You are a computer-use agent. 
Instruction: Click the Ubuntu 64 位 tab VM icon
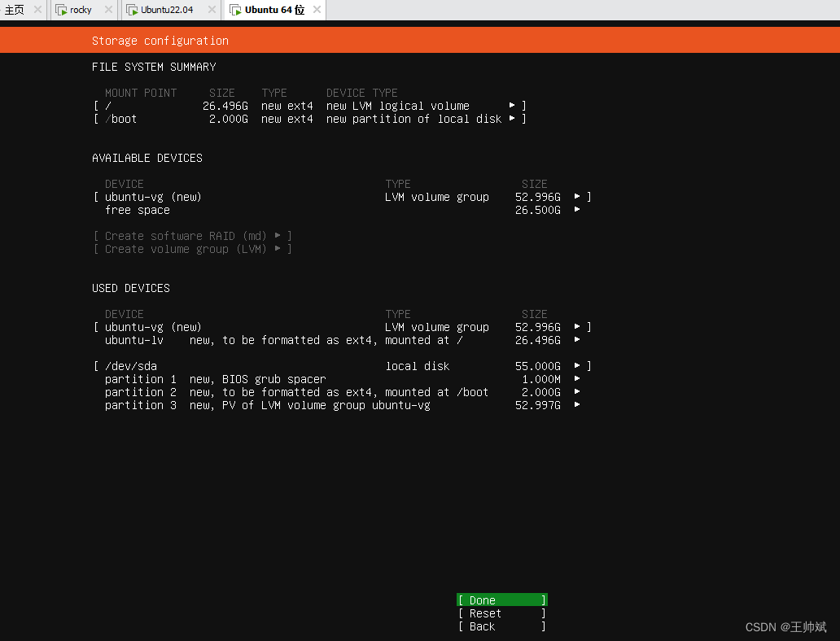[x=235, y=10]
